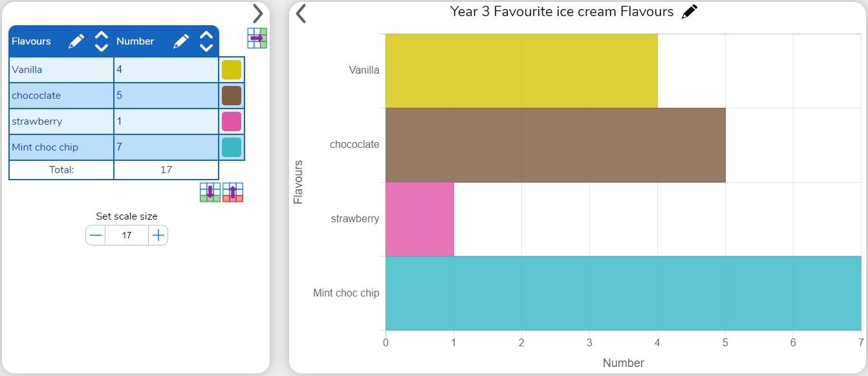Viewport: 868px width, 376px height.
Task: Sort the Number column using its arrows
Action: [206, 41]
